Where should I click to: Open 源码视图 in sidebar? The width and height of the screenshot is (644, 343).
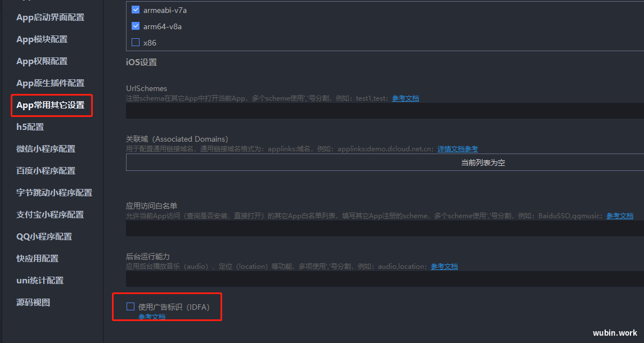pyautogui.click(x=33, y=303)
